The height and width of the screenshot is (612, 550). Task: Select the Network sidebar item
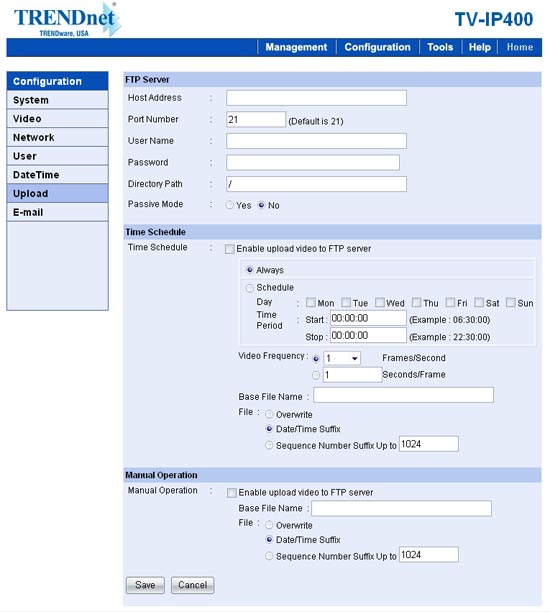[57, 137]
